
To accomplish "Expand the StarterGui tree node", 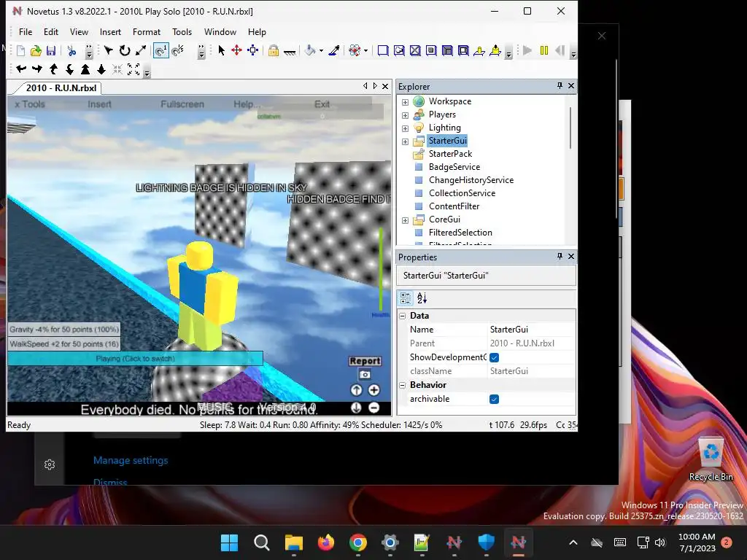I will point(405,141).
